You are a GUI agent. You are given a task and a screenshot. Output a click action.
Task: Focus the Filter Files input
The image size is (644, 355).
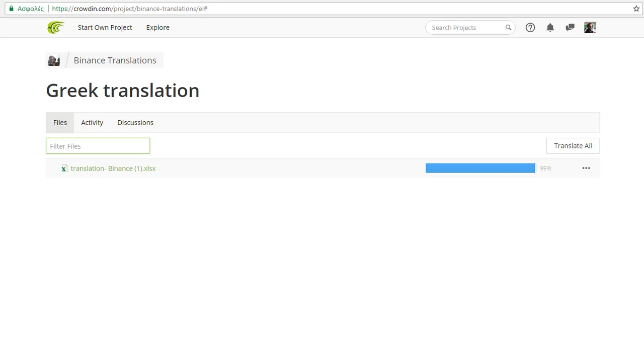(x=98, y=146)
